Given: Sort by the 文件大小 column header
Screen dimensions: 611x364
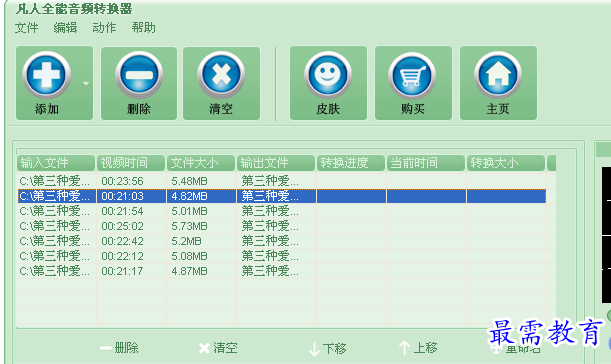Looking at the screenshot, I should (x=201, y=163).
